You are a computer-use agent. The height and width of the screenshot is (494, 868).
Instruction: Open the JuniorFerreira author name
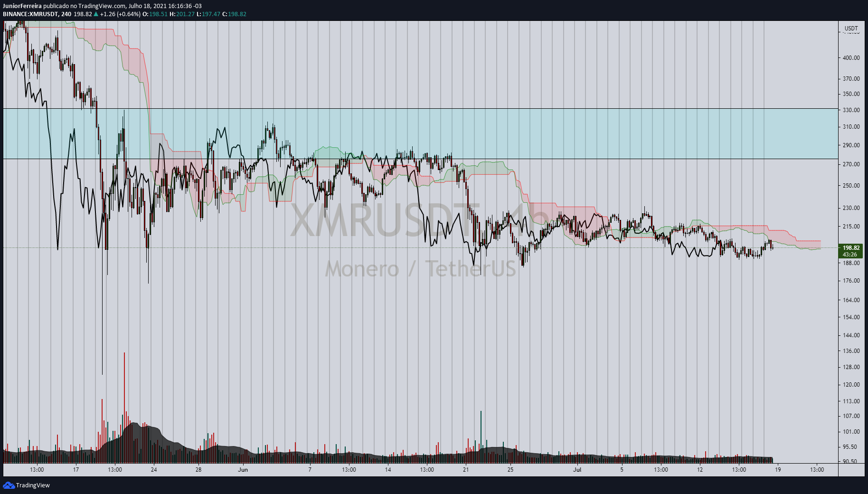(x=22, y=6)
